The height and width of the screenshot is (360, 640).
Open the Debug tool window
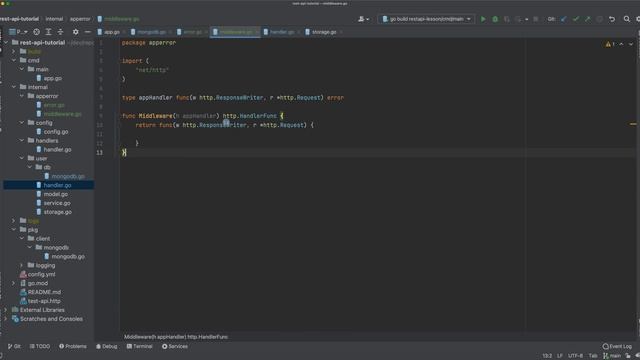107,346
